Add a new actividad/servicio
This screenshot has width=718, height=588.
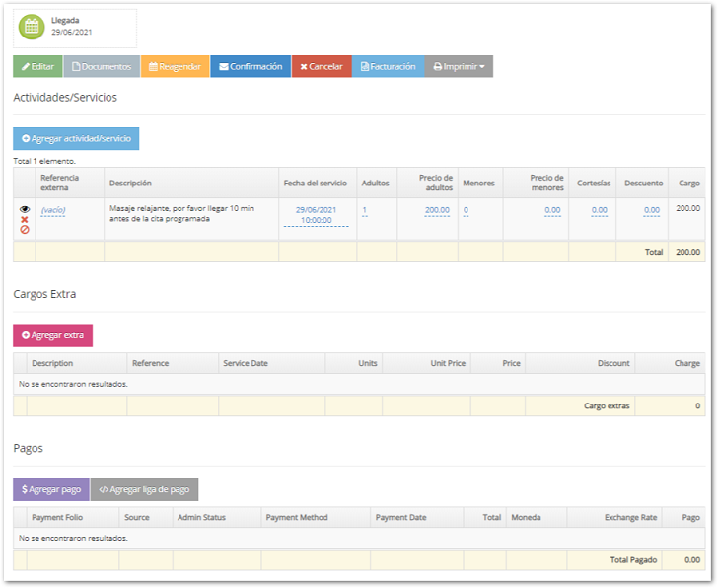pos(76,139)
